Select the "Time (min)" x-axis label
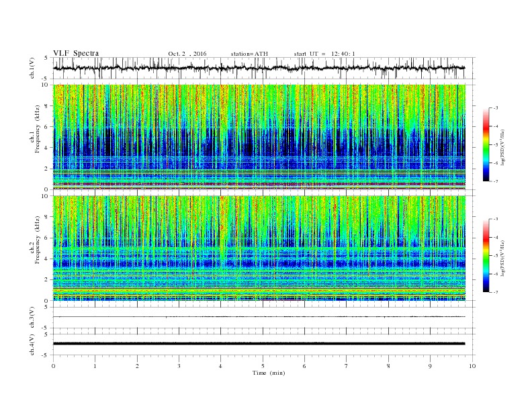The height and width of the screenshot is (411, 532). [269, 373]
